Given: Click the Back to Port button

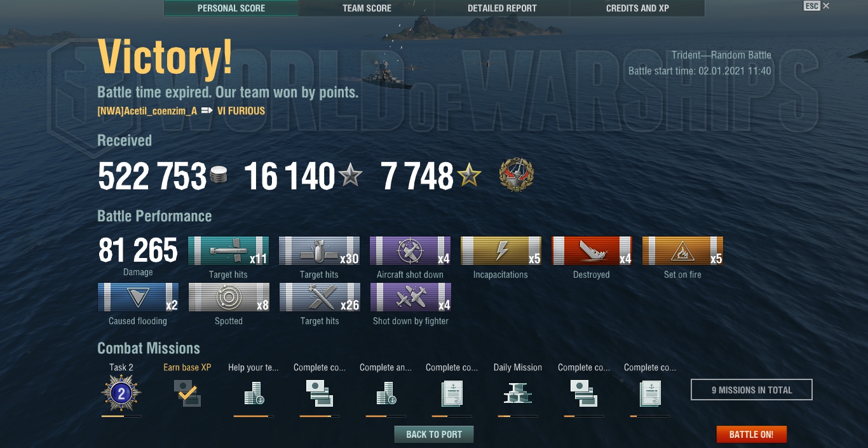Looking at the screenshot, I should (x=434, y=435).
